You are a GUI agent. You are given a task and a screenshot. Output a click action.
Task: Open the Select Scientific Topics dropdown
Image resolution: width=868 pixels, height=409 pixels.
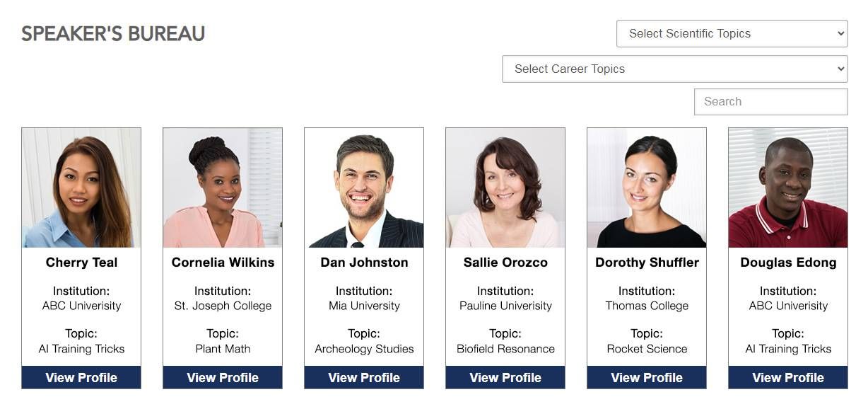(732, 33)
